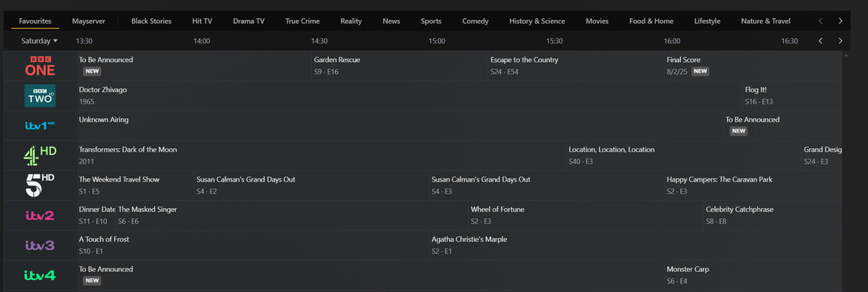
Task: Click the guide's vertical scrollbar
Action: 846,171
